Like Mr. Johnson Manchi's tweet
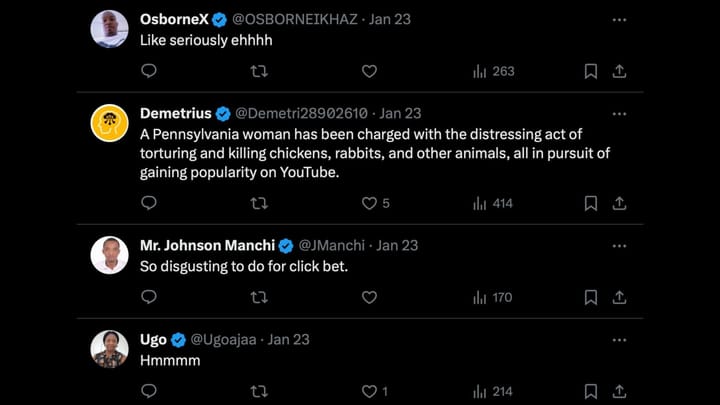This screenshot has width=720, height=405. click(x=369, y=297)
